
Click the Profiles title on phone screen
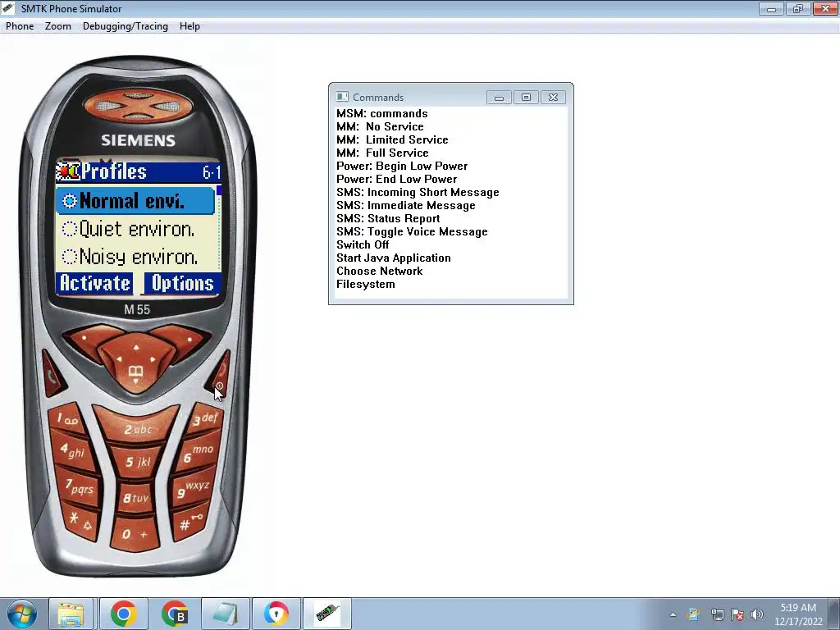point(113,171)
